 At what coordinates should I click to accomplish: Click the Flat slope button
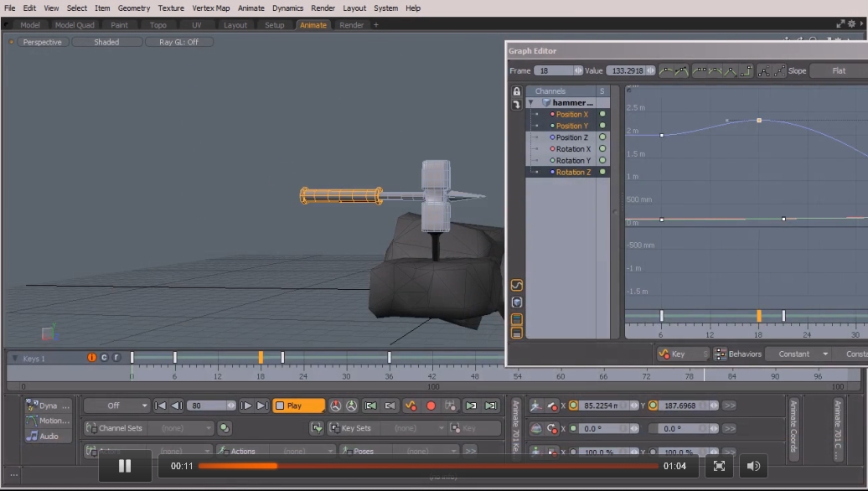coord(839,71)
